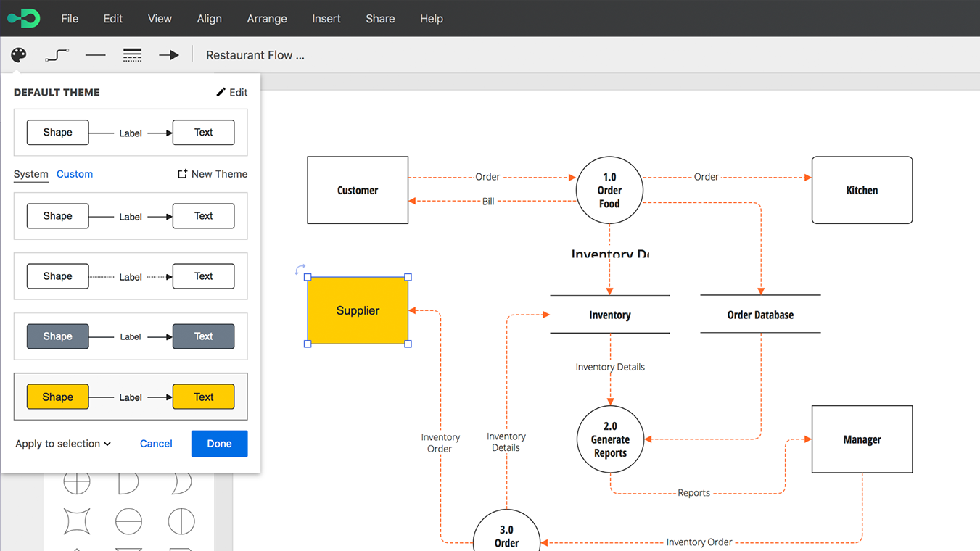
Task: Select the connector routing style tool
Action: [x=57, y=54]
